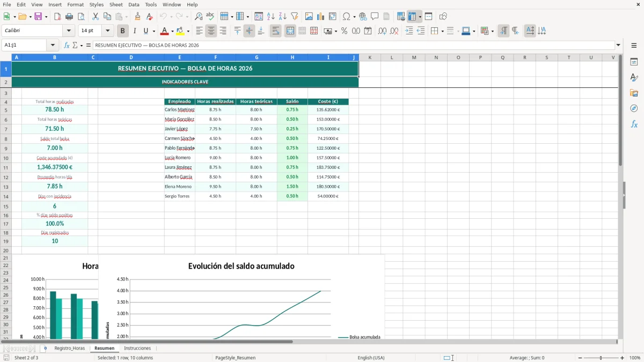Toggle Italic formatting
This screenshot has height=362, width=644.
(135, 31)
